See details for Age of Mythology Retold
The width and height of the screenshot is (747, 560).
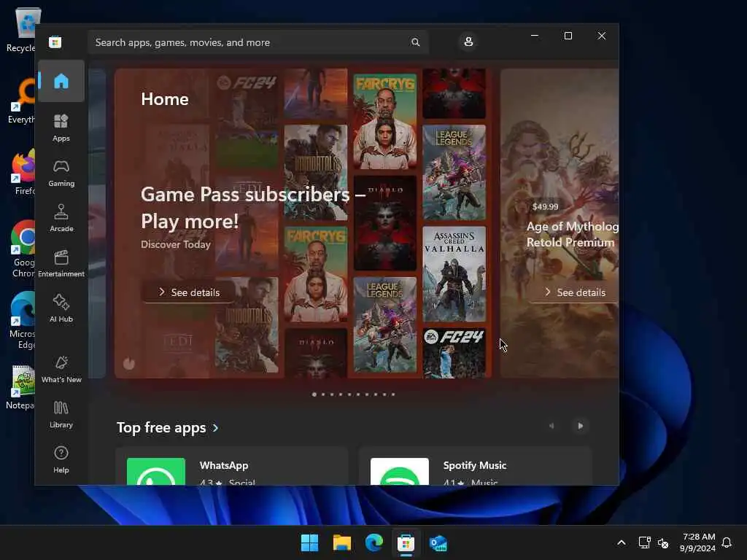click(575, 292)
